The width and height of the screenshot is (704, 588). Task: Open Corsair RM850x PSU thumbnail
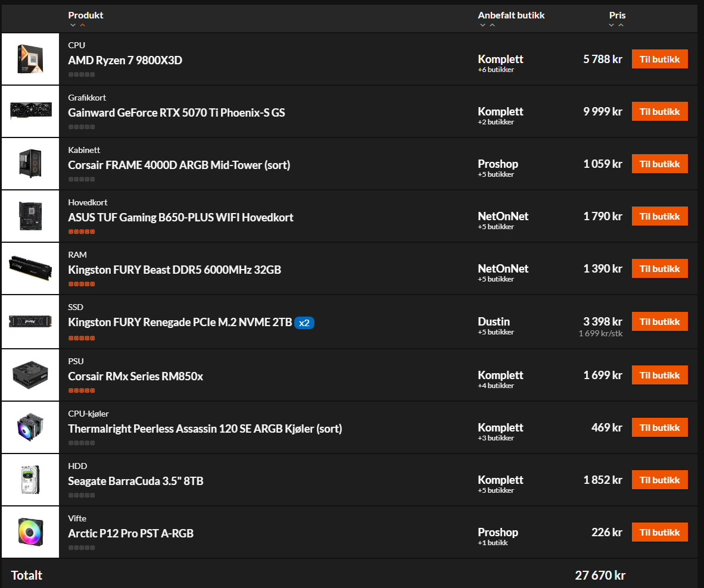[x=30, y=375]
